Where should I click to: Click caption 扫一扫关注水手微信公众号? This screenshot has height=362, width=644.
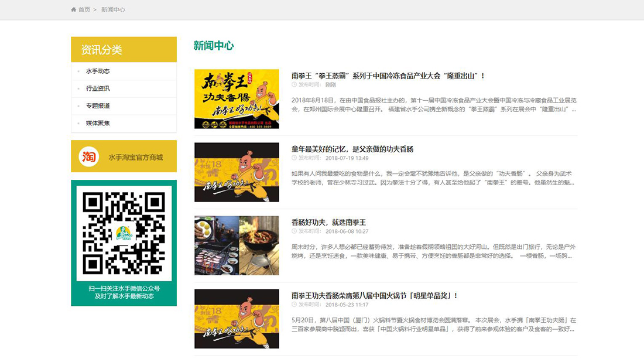point(124,288)
